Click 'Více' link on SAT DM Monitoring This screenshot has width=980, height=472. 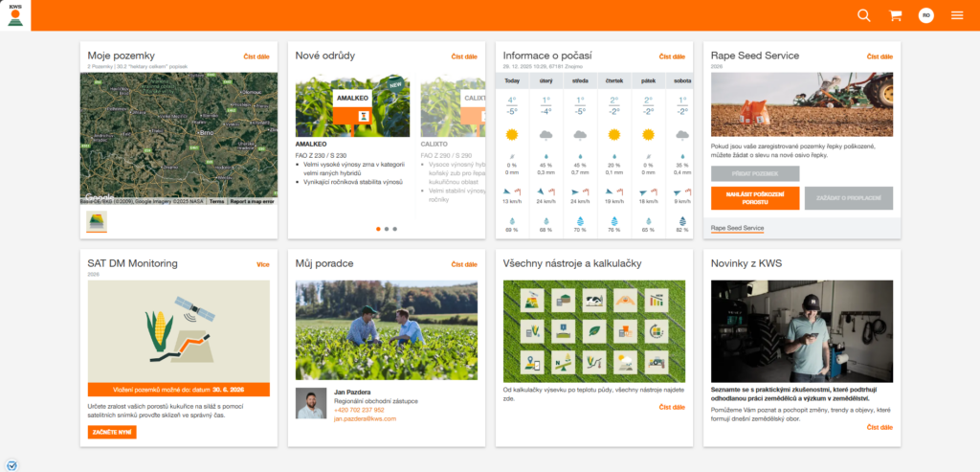pos(263,264)
